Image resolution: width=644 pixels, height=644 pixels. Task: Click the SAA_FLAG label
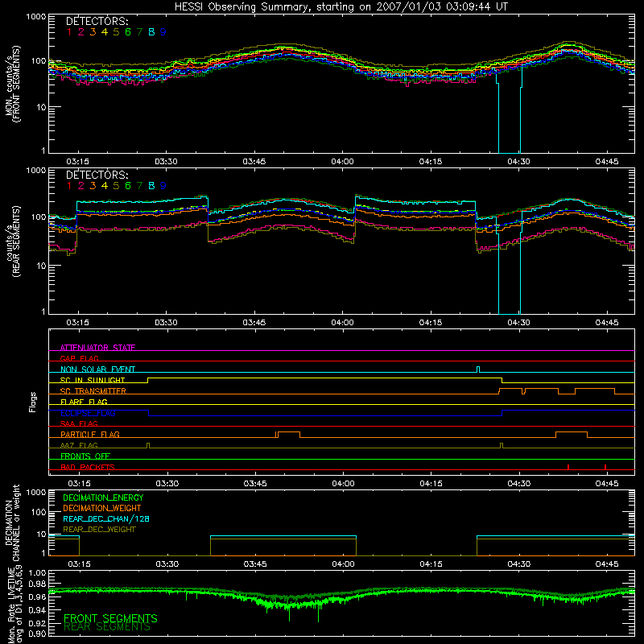tap(79, 423)
